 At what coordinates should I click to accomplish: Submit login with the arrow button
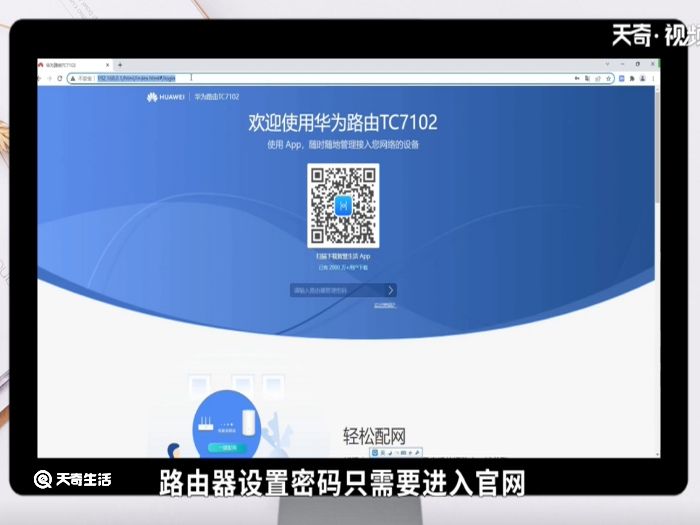391,291
